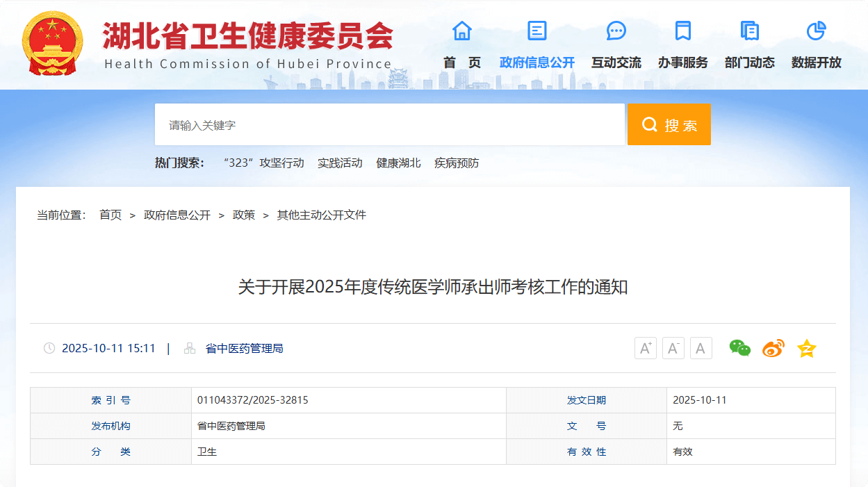The width and height of the screenshot is (868, 487).
Task: Focus the keyword search input field
Action: tap(389, 125)
